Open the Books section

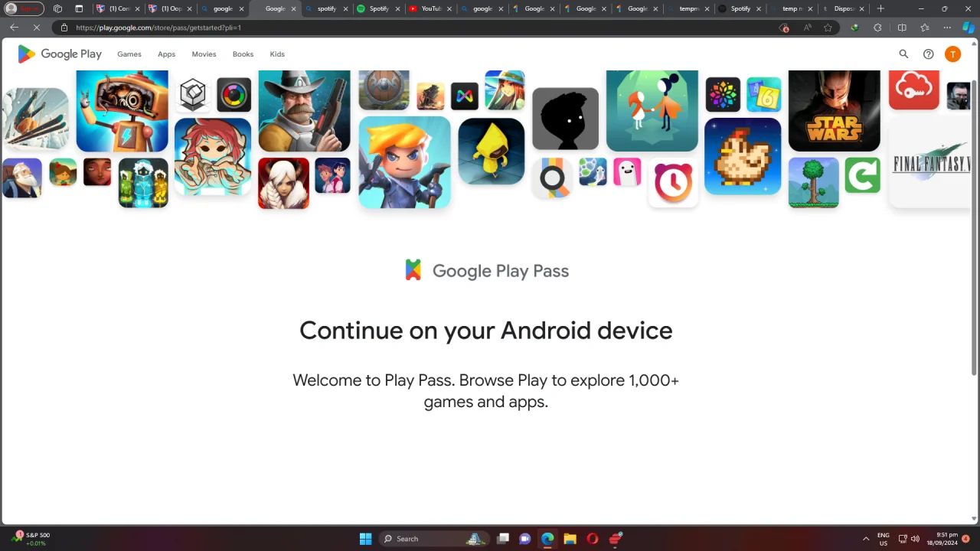243,54
